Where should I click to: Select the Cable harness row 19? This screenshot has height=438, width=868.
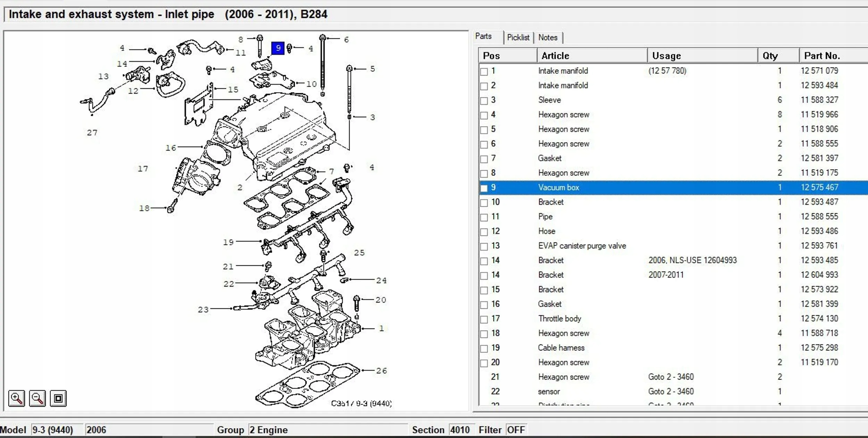pos(561,348)
